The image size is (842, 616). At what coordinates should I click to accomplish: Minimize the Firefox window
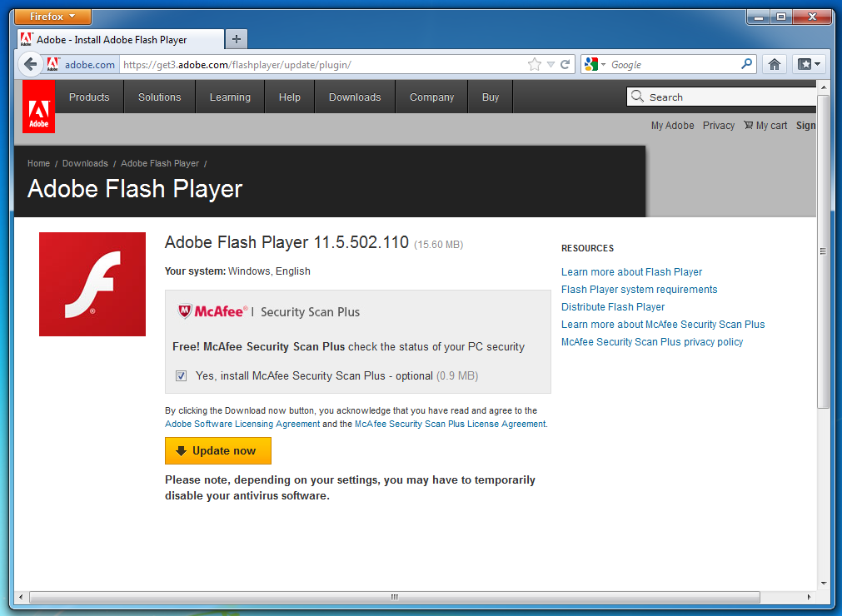click(759, 17)
